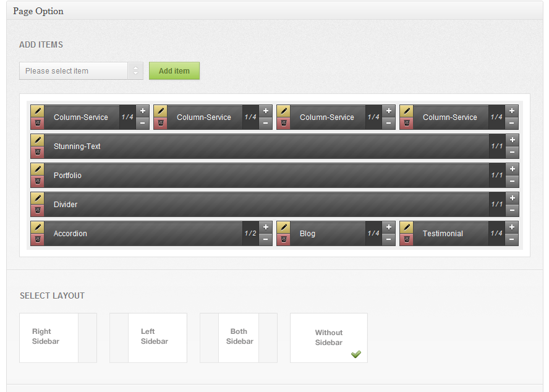Choose the Left Sidebar layout option

pos(148,338)
